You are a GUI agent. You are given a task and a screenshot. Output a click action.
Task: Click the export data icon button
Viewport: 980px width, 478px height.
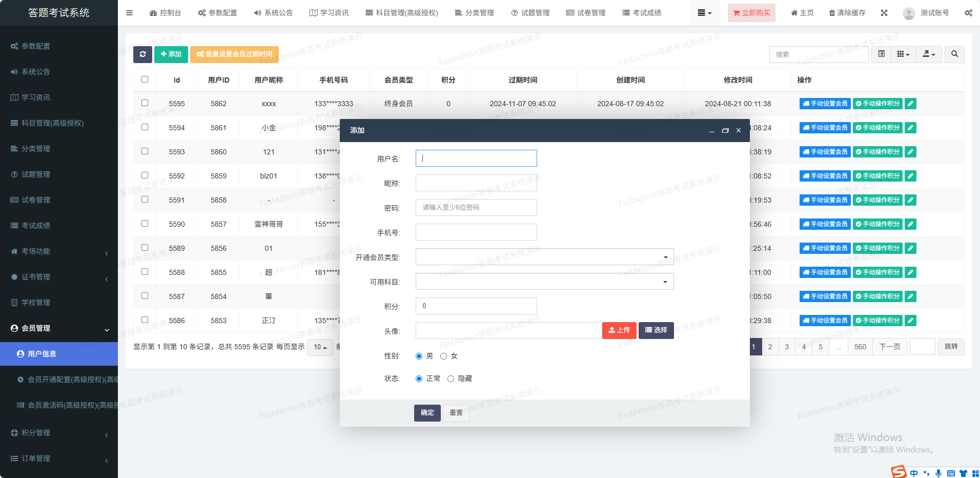click(x=929, y=54)
